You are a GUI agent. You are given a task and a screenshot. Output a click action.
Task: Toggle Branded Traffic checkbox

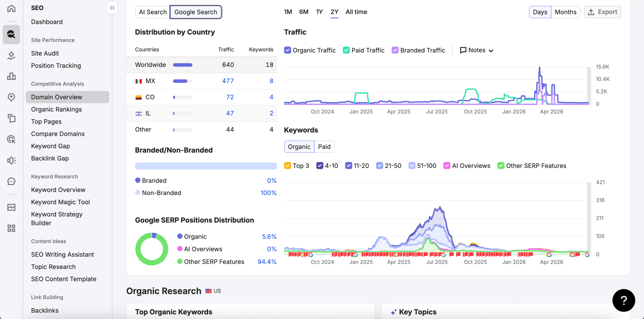(395, 50)
